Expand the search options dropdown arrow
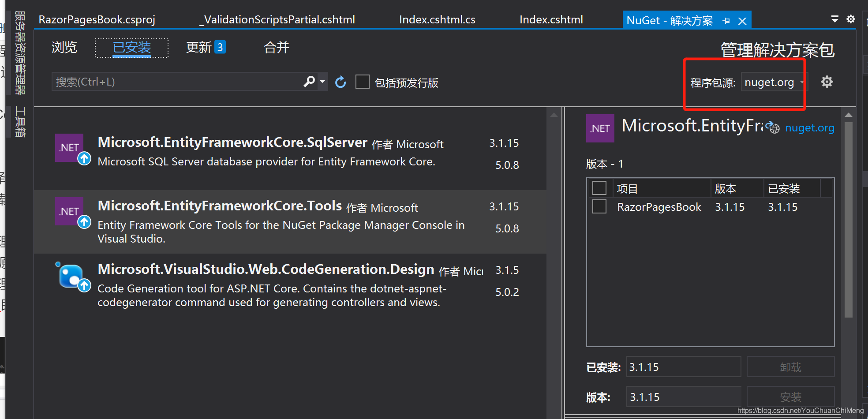 [x=322, y=82]
